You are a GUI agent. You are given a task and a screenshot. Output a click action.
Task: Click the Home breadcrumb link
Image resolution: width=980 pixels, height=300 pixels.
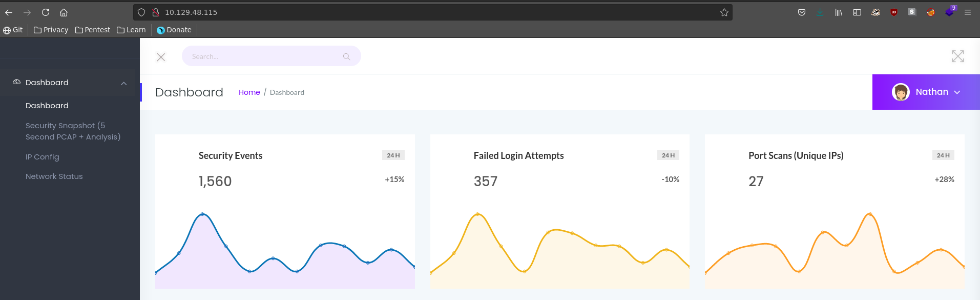coord(249,92)
